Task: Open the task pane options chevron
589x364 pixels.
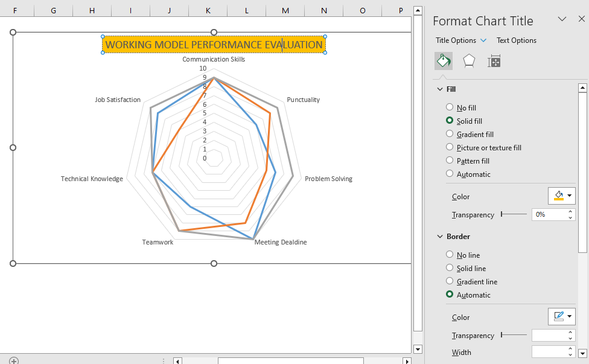Action: point(562,19)
